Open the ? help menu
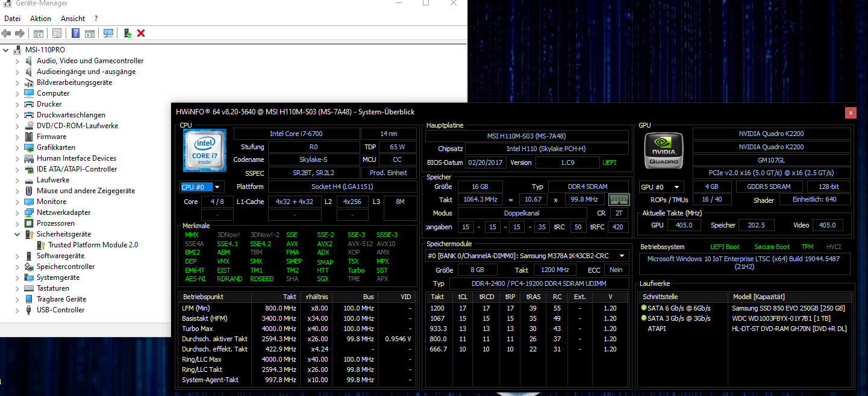Screen dimensions: 868x396 point(96,19)
